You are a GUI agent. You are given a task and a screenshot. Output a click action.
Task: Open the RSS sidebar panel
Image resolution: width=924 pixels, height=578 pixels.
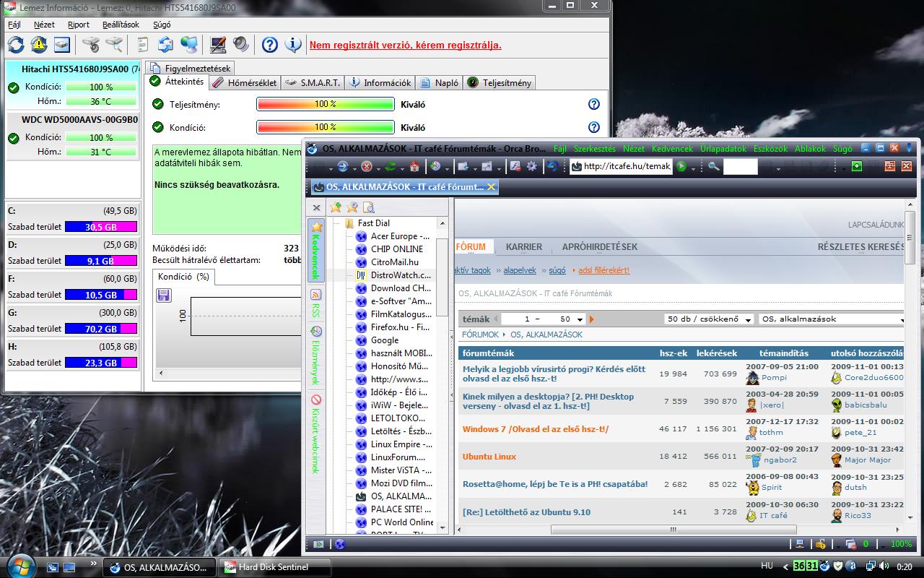pos(315,303)
